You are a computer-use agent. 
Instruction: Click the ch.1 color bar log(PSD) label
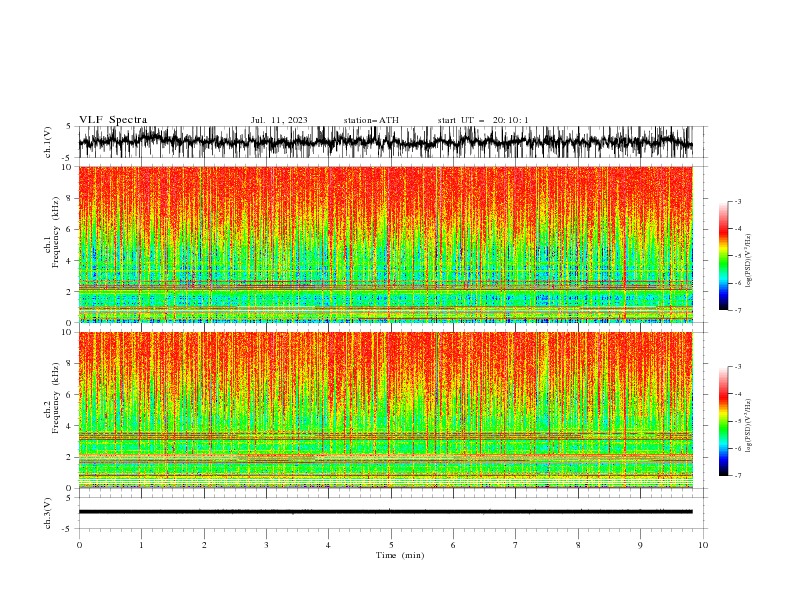(x=749, y=261)
